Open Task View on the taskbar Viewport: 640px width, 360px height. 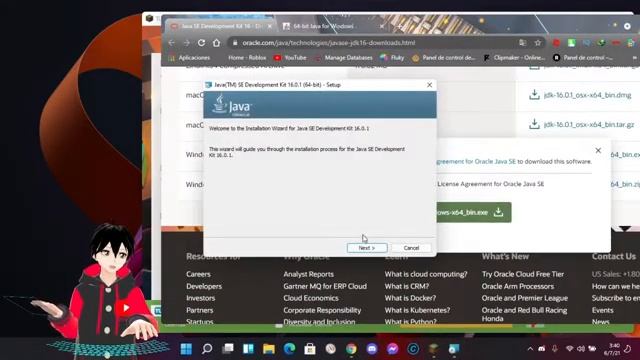point(228,349)
